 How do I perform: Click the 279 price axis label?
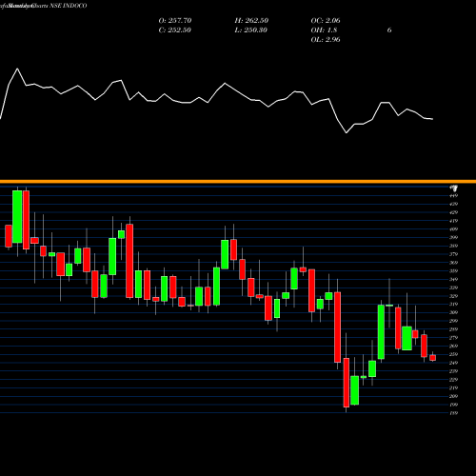pos(453,338)
